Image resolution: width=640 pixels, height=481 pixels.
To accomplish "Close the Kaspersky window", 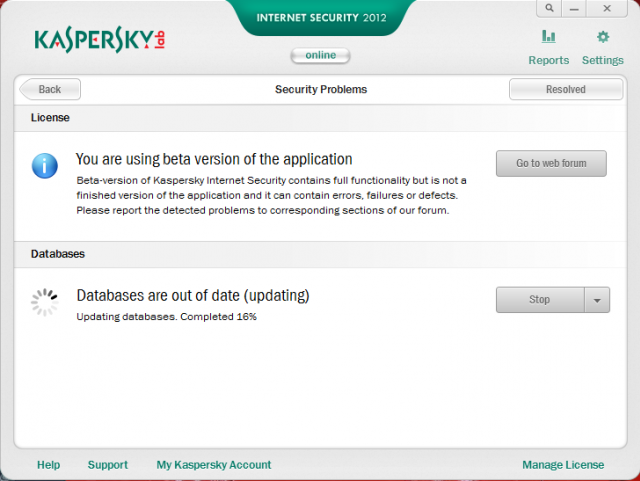I will click(x=607, y=8).
